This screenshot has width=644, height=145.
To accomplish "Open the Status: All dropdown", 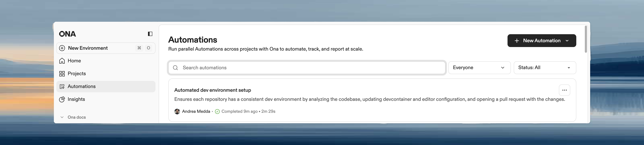I will point(545,67).
